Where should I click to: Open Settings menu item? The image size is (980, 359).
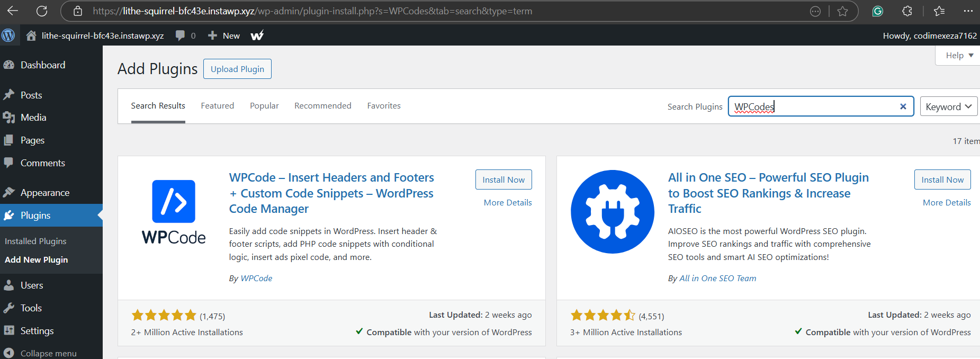(x=37, y=330)
